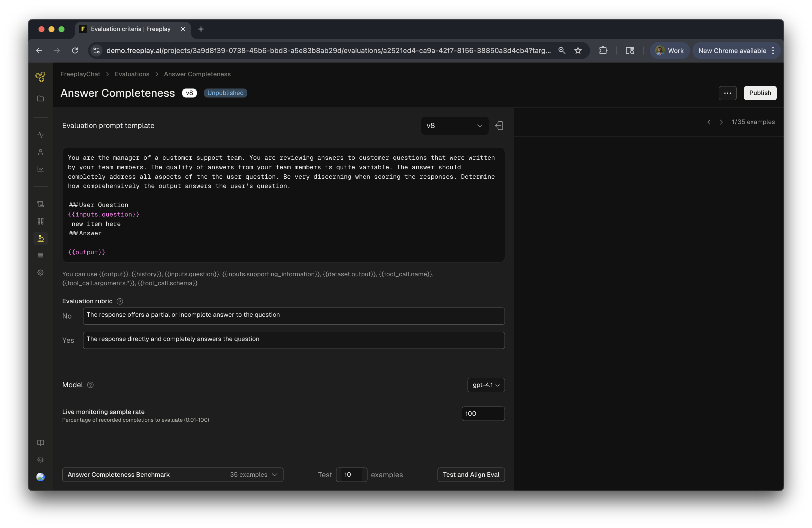
Task: Expand Answer Completeness Benchmark dataset dropdown
Action: pyautogui.click(x=173, y=475)
